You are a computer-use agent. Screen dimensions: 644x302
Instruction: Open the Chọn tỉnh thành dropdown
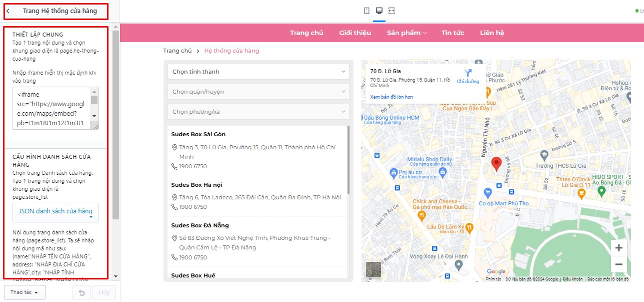point(258,72)
